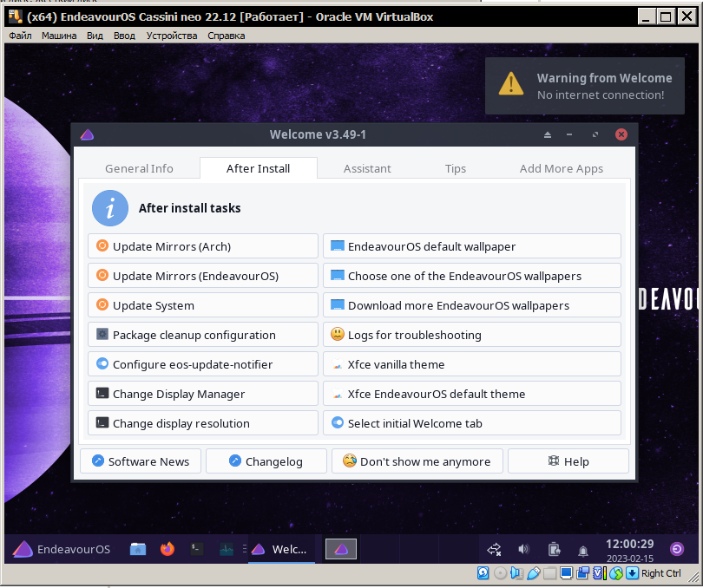This screenshot has height=588, width=703.
Task: Open the EndeavourOS applications menu
Action: [62, 549]
